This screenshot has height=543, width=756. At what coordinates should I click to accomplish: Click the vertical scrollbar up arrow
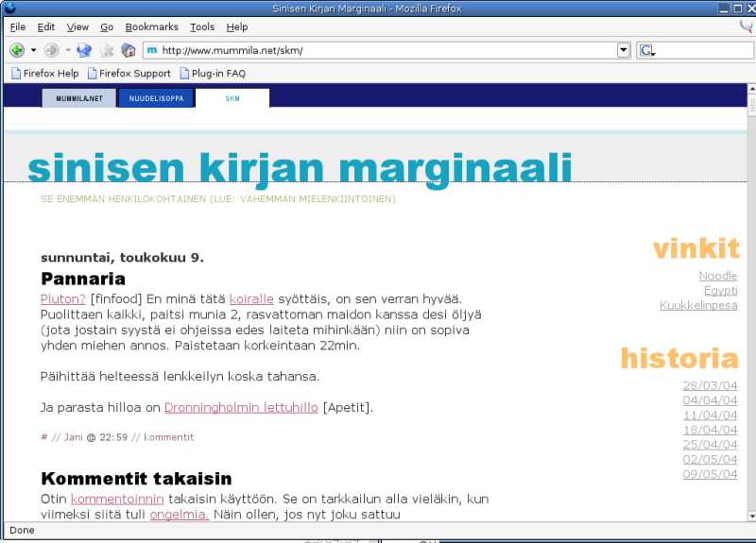[752, 88]
